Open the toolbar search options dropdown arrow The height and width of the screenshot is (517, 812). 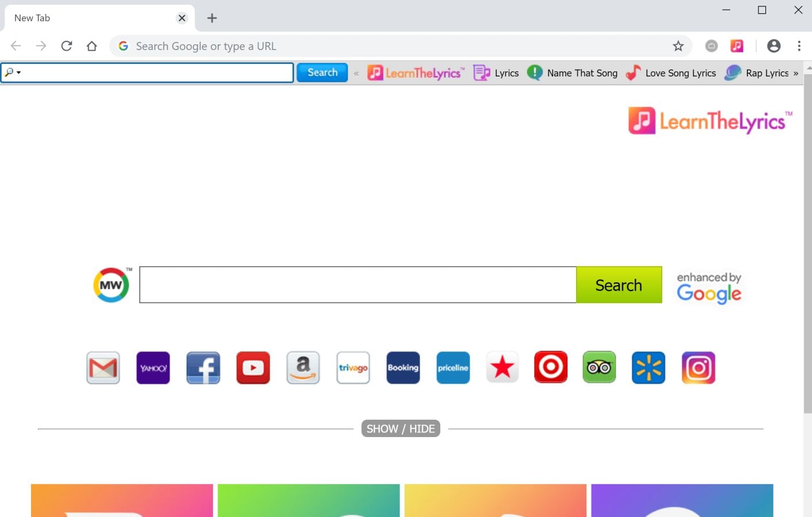(x=18, y=72)
